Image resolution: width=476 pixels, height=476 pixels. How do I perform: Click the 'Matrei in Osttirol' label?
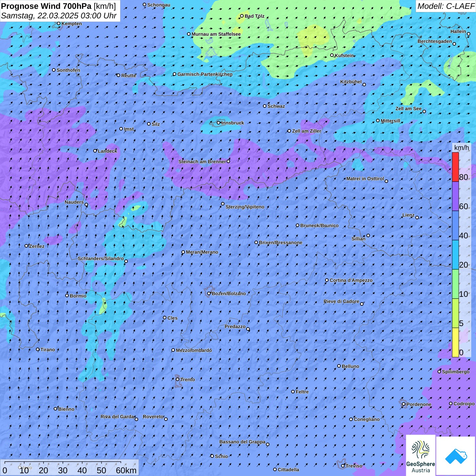pyautogui.click(x=365, y=178)
